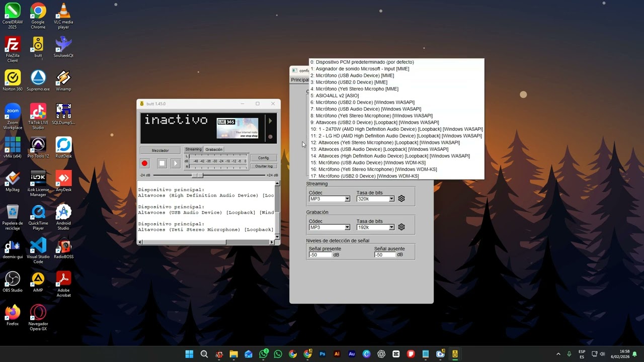Open the Principal tab in config window
Viewport: 644px width, 362px height.
pyautogui.click(x=300, y=80)
